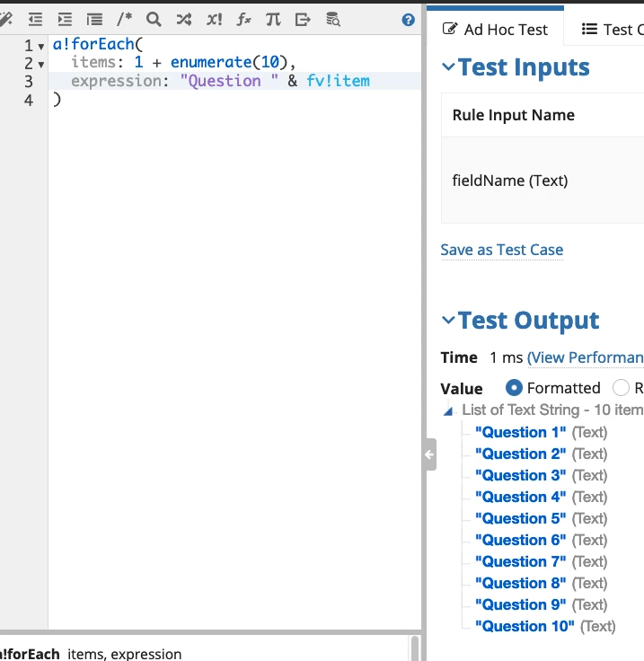Click the pi constant toolbar icon
This screenshot has width=644, height=661.
(273, 20)
